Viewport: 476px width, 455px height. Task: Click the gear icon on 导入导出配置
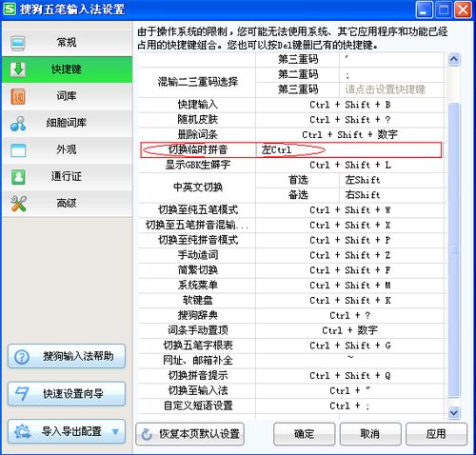click(x=22, y=431)
